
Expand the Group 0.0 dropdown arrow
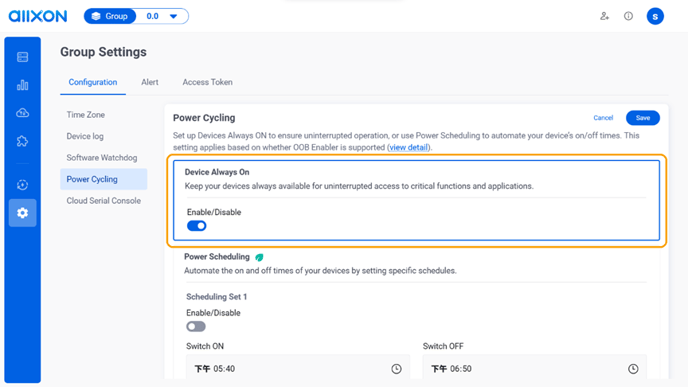(x=174, y=16)
